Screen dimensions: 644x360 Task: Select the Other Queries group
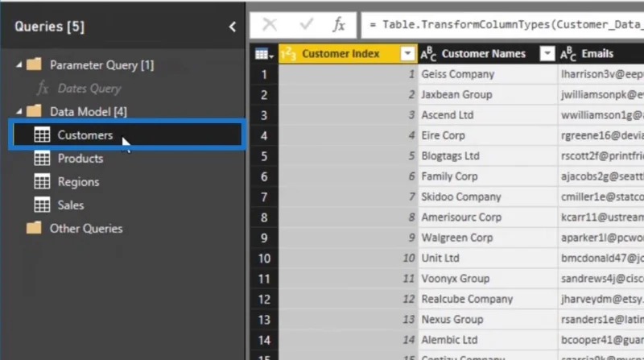pyautogui.click(x=86, y=229)
